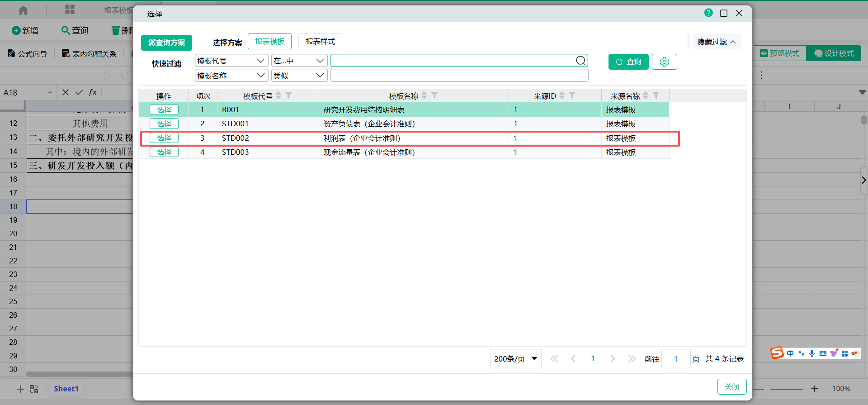Go to the home icon in top bar
The height and width of the screenshot is (405, 868).
pyautogui.click(x=24, y=10)
